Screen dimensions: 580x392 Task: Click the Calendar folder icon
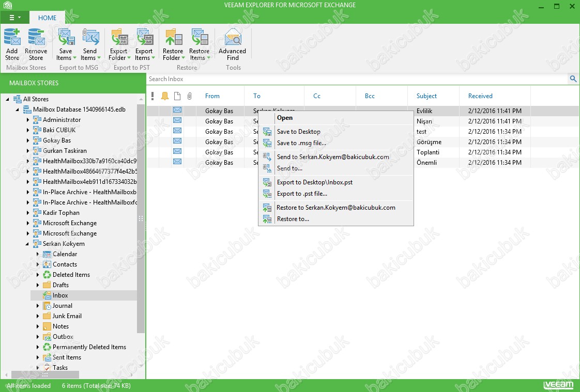[47, 254]
